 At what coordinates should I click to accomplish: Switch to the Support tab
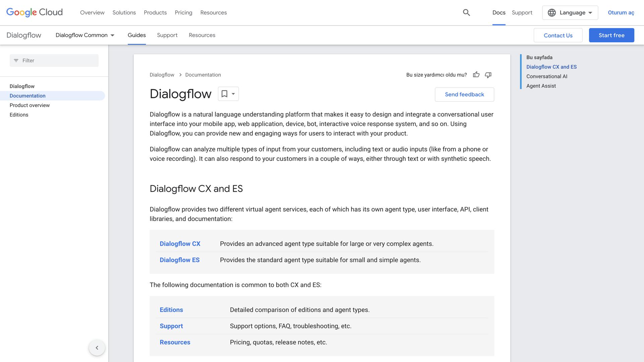[x=167, y=35]
